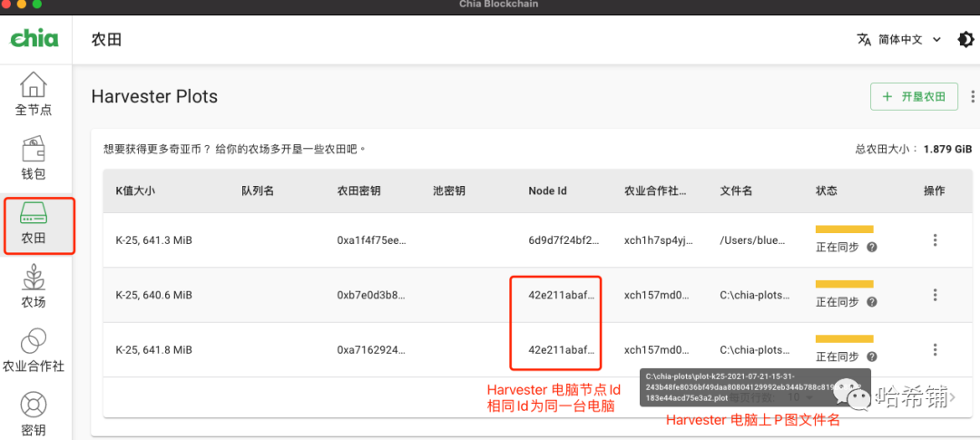Open Harvester Plots more options menu
Viewport: 980px width, 440px height.
(972, 97)
